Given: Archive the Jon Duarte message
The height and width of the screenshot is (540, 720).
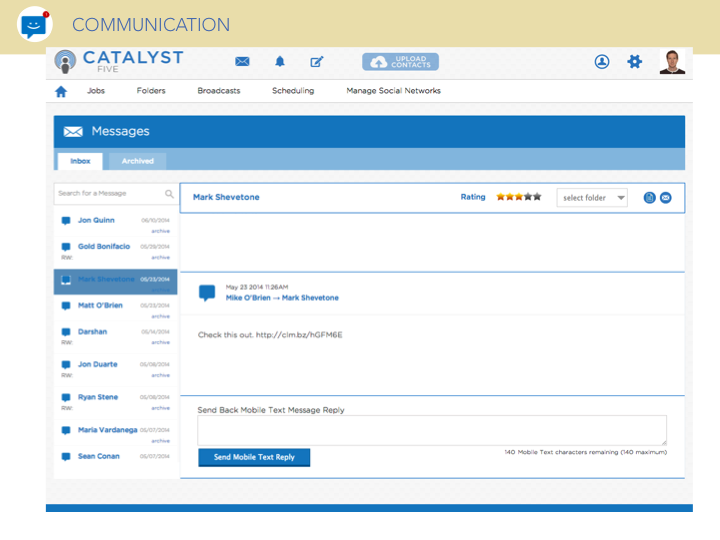Looking at the screenshot, I should pyautogui.click(x=161, y=375).
